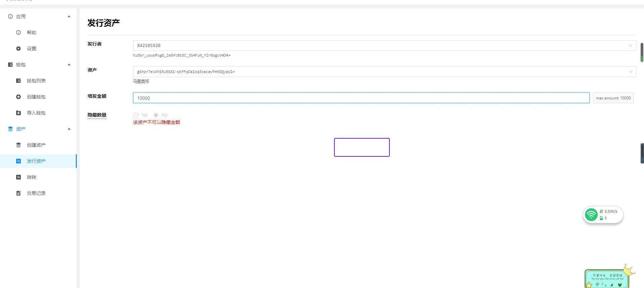The width and height of the screenshot is (644, 288).
Task: Click the plus icon beside 创建钱包
Action: point(18,97)
